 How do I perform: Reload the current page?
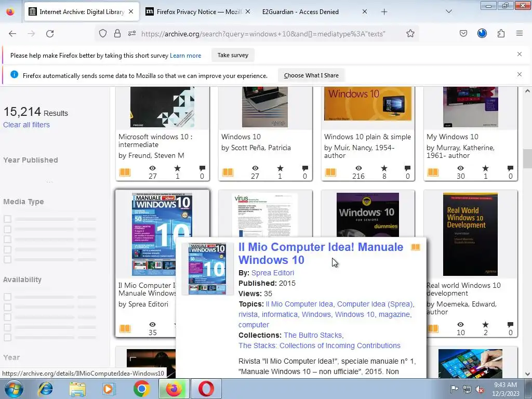pyautogui.click(x=50, y=34)
